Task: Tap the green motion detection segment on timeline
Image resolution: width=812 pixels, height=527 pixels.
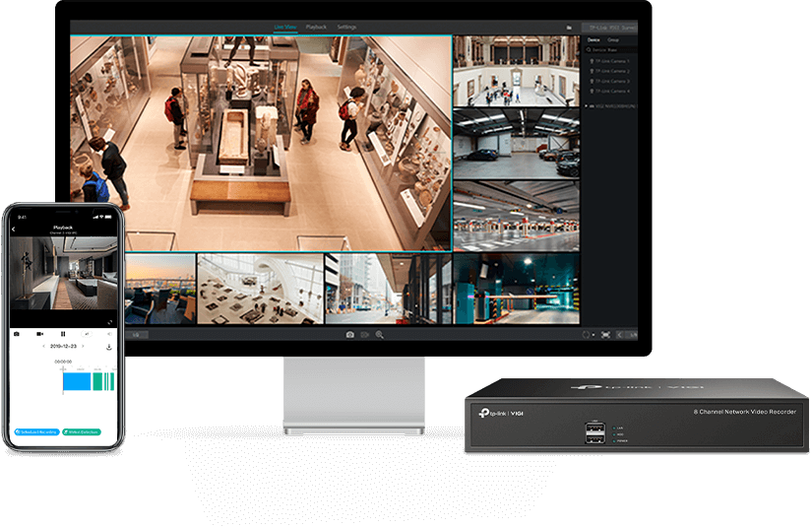Action: click(97, 381)
